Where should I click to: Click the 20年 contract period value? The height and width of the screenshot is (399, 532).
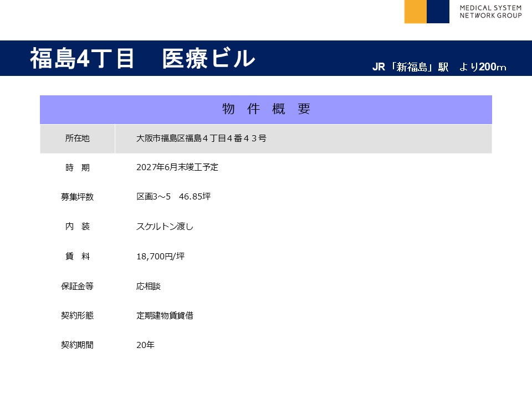145,345
